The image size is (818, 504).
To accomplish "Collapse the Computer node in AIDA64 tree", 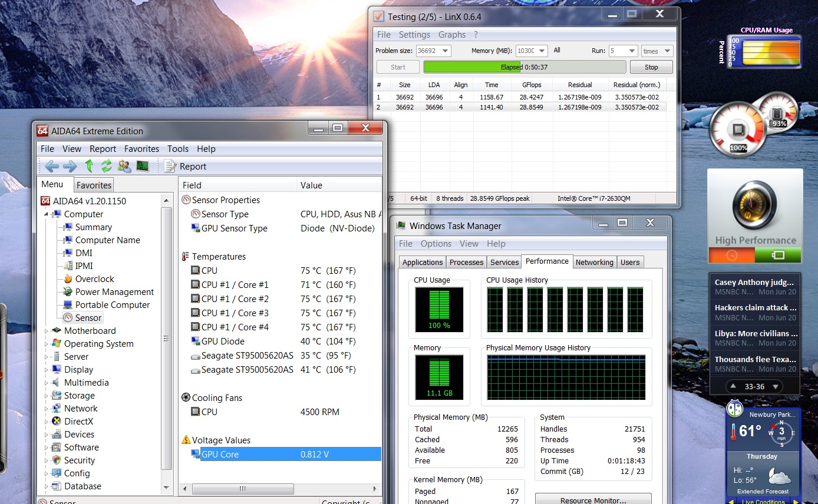I will (x=47, y=214).
